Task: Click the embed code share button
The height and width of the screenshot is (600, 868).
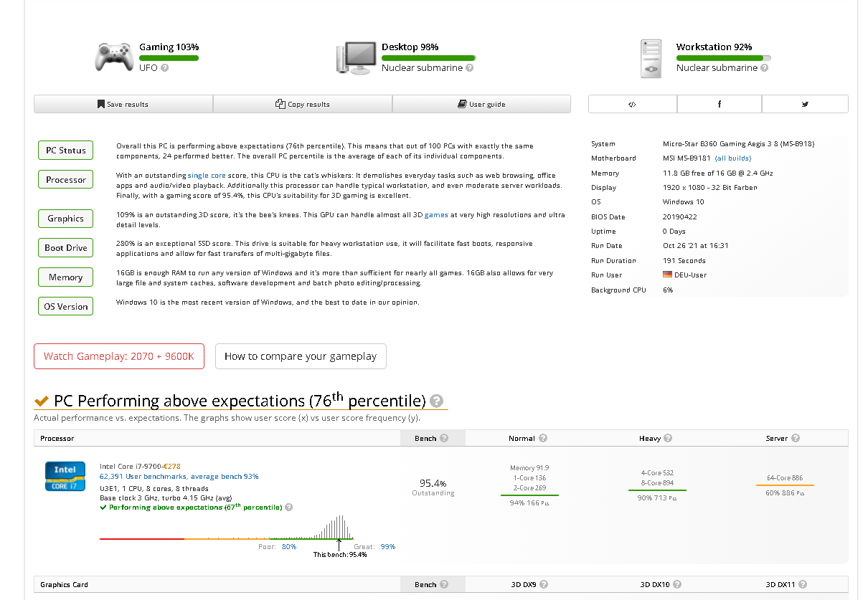Action: click(x=632, y=104)
